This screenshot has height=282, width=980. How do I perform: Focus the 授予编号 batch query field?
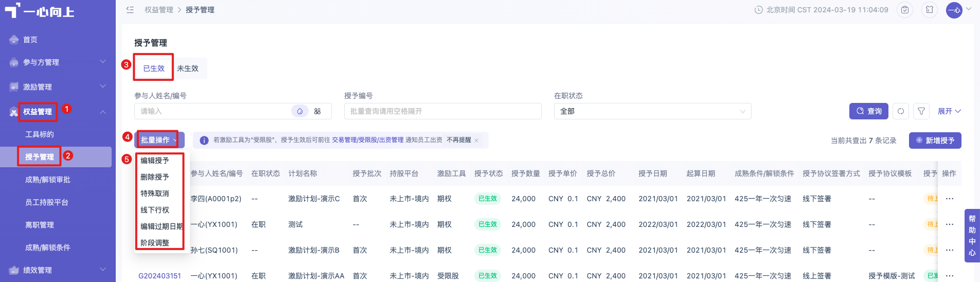coord(442,111)
